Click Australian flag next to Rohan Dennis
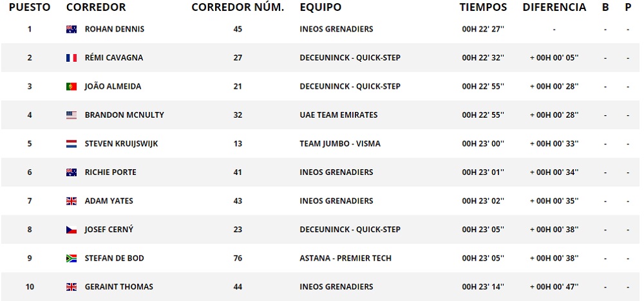Screen dimensions: 644x301 [71, 29]
